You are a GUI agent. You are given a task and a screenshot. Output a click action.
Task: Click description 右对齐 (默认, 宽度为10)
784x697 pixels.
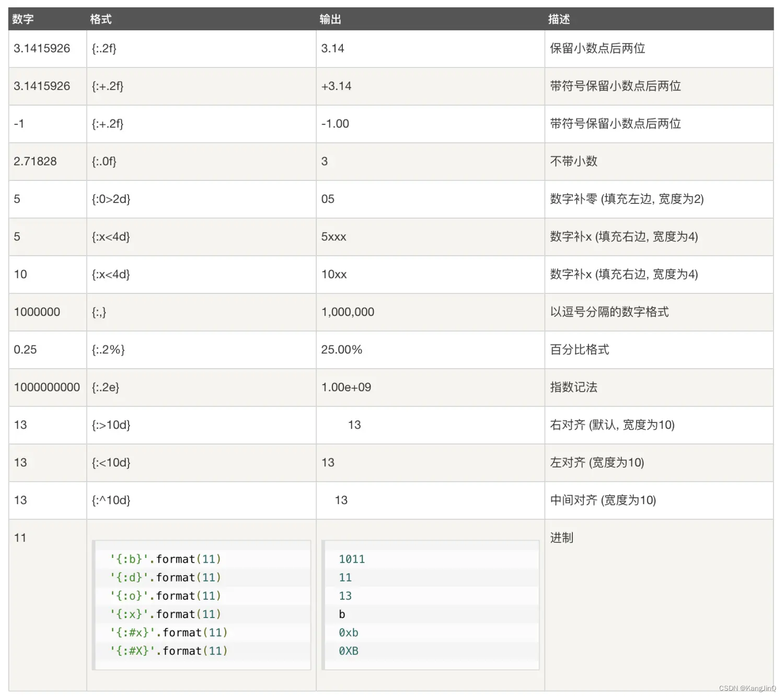coord(612,425)
